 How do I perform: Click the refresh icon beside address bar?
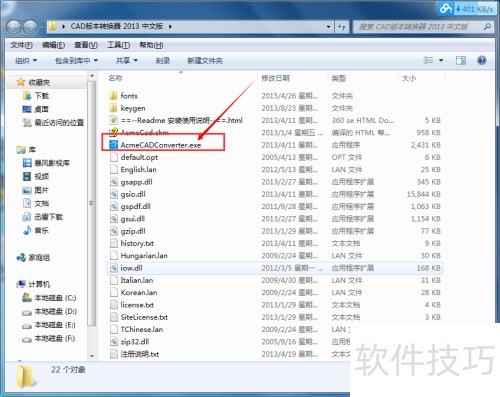click(341, 27)
